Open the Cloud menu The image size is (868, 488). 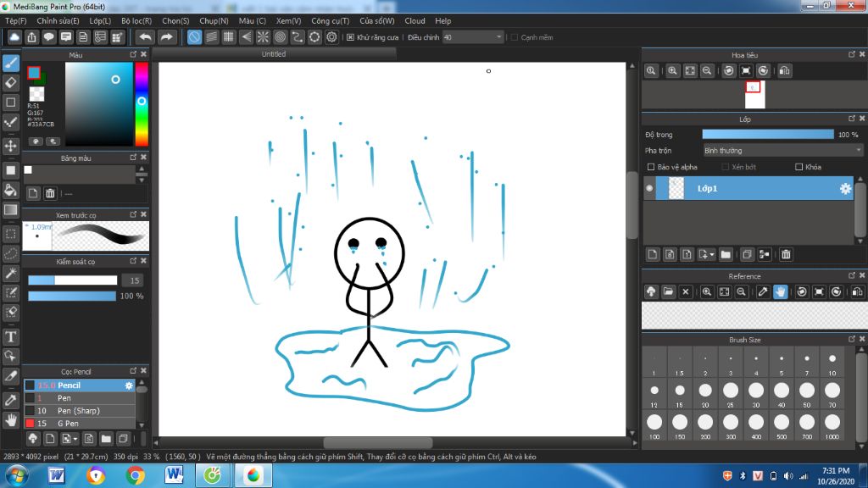coord(415,20)
